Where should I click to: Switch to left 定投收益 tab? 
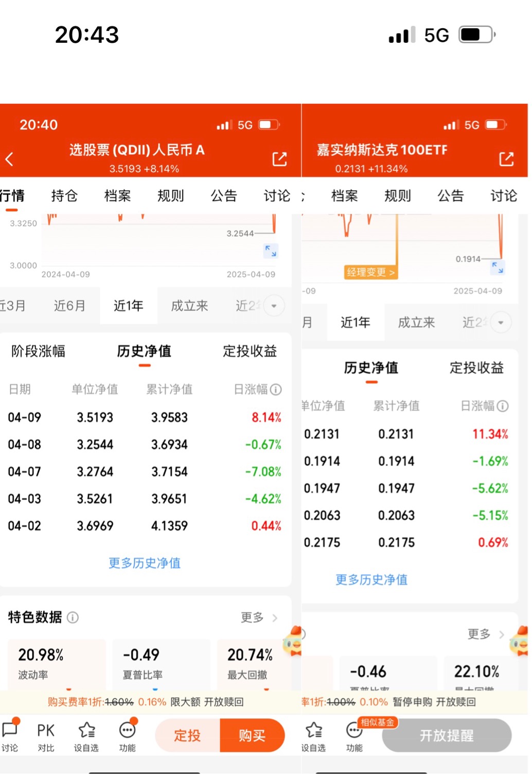[x=250, y=351]
